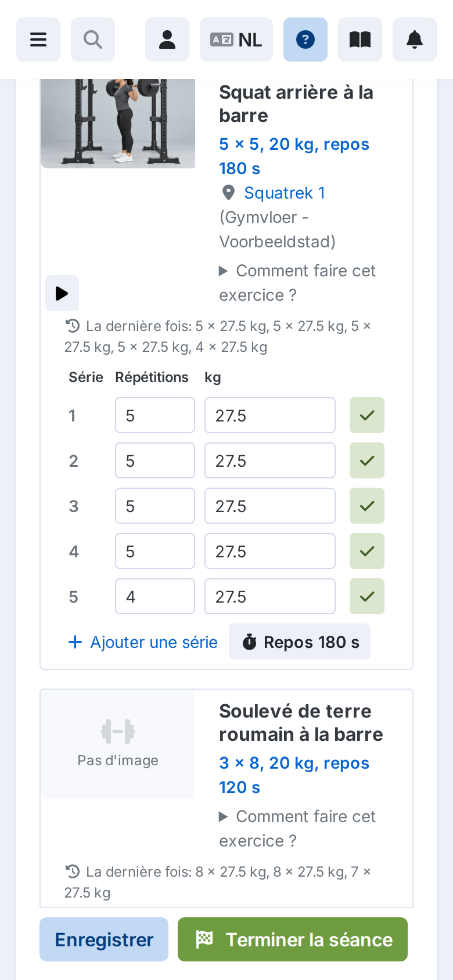Open the blue help question icon
Screen dimensions: 453x980
[x=305, y=39]
